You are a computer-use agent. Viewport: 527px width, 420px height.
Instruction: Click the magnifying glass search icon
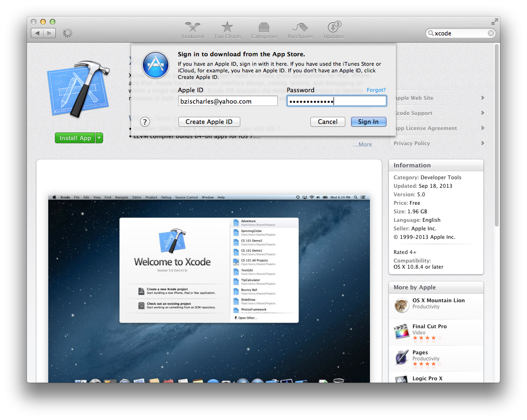click(430, 33)
